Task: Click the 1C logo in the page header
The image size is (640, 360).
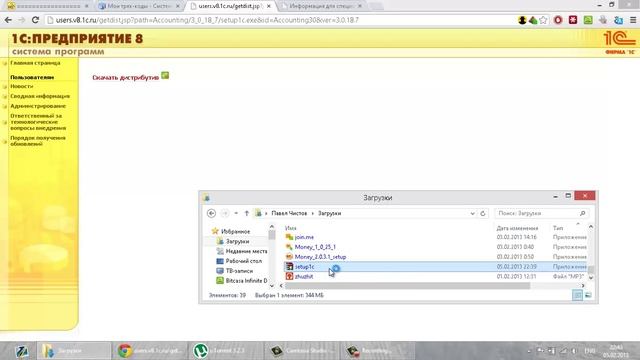Action: [620, 39]
